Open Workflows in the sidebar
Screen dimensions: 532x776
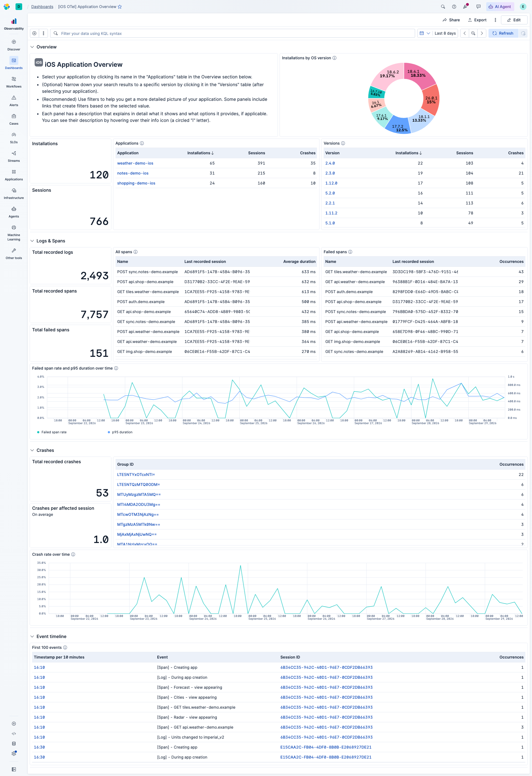tap(14, 83)
